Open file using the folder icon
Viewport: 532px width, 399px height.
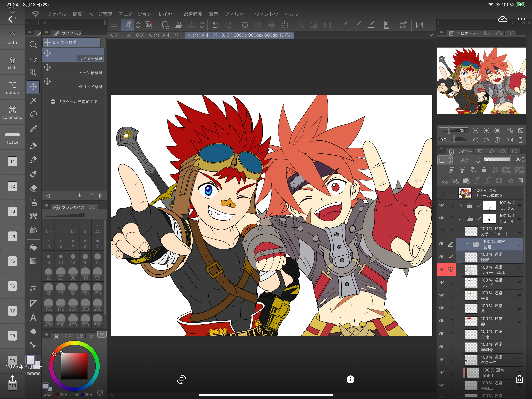click(x=178, y=25)
